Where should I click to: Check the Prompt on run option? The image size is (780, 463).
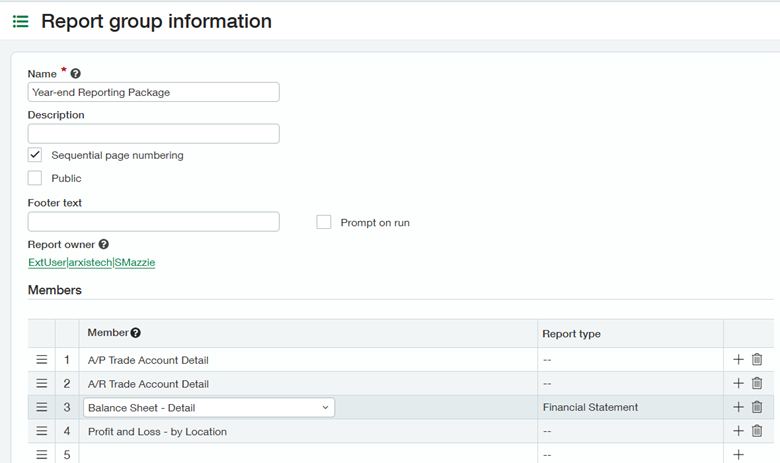[324, 222]
